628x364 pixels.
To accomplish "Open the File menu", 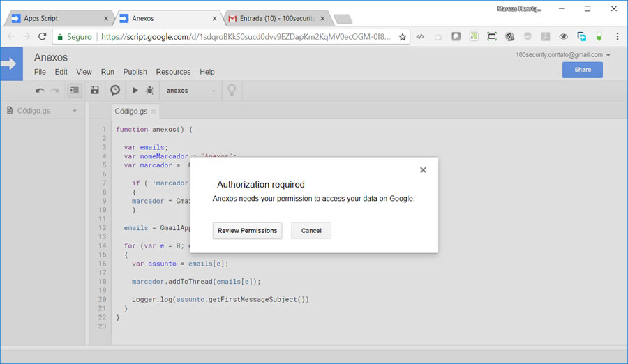I will [40, 72].
